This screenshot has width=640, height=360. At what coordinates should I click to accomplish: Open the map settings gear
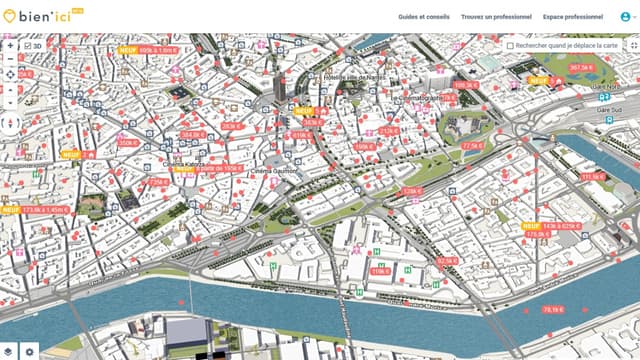coord(29,351)
